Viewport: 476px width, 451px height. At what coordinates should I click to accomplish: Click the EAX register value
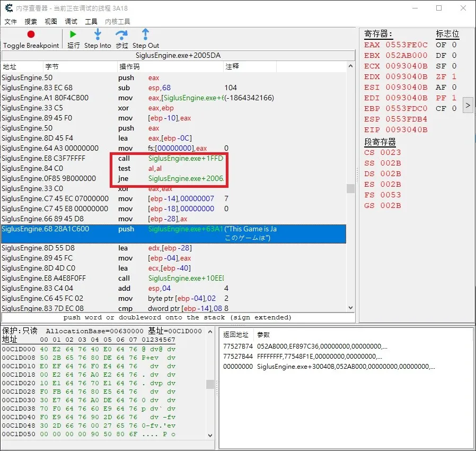[x=406, y=45]
